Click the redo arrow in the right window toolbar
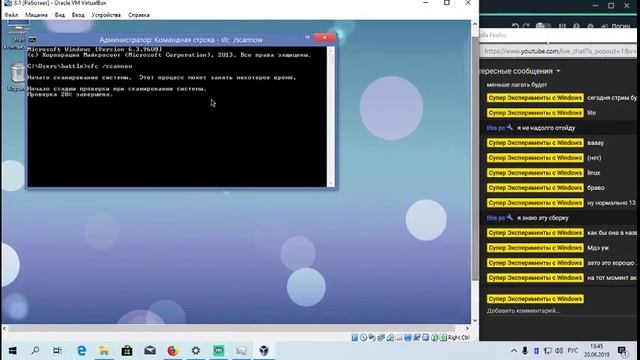This screenshot has height=360, width=640. tap(527, 26)
